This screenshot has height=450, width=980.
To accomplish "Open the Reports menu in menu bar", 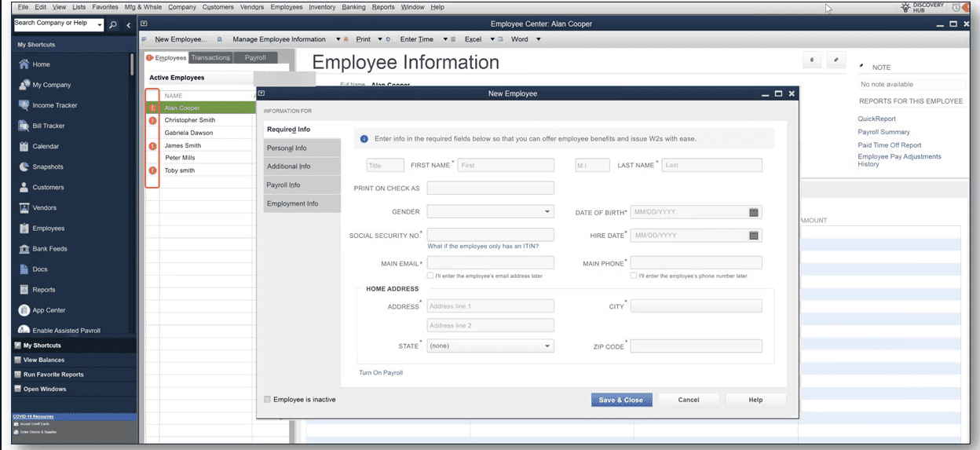I will click(383, 7).
